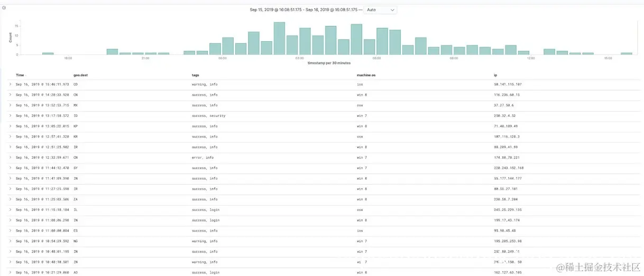The height and width of the screenshot is (276, 644).
Task: Click the IP address 250.32.4.52
Action: coord(504,115)
